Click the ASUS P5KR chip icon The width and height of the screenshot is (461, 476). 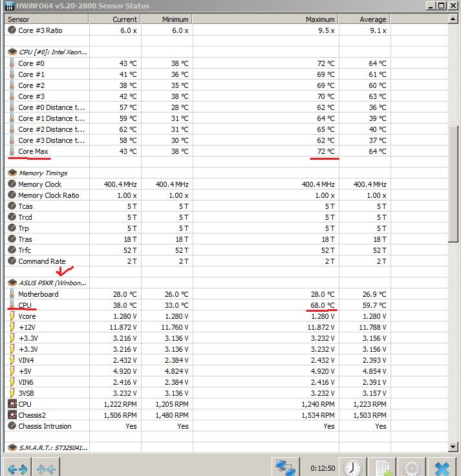pos(12,283)
